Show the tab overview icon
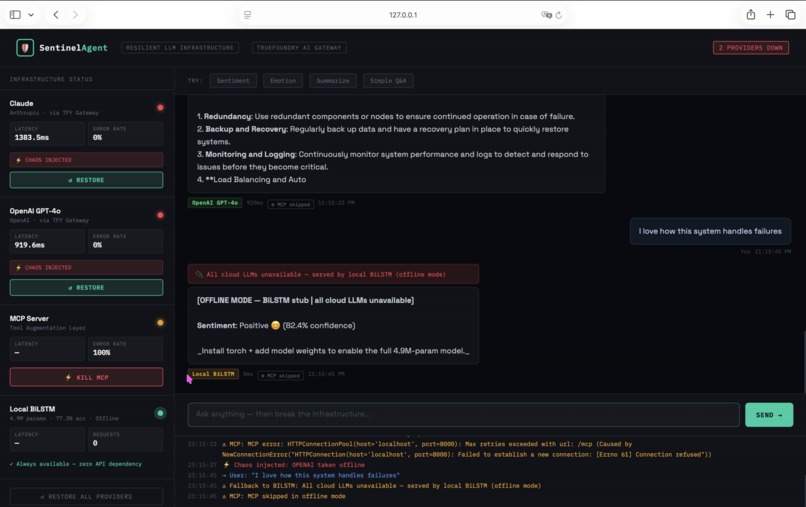Screen dimensions: 806x507 coord(790,15)
